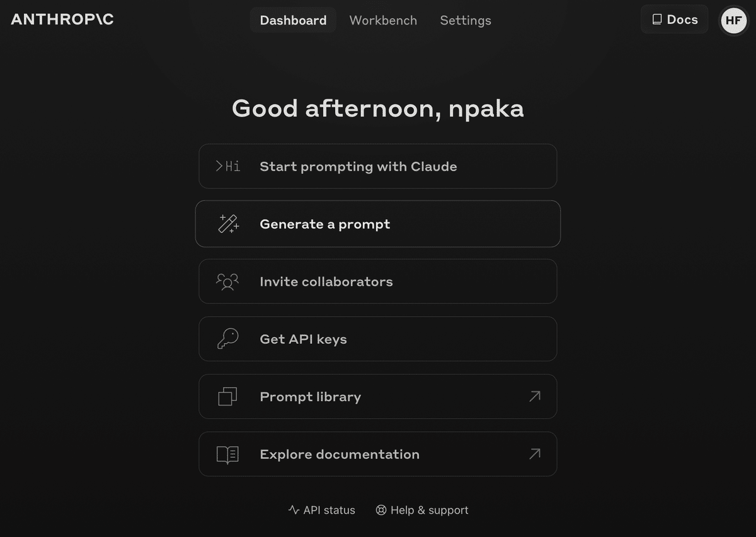Click the external arrow on Prompt library
The height and width of the screenshot is (537, 756).
535,397
